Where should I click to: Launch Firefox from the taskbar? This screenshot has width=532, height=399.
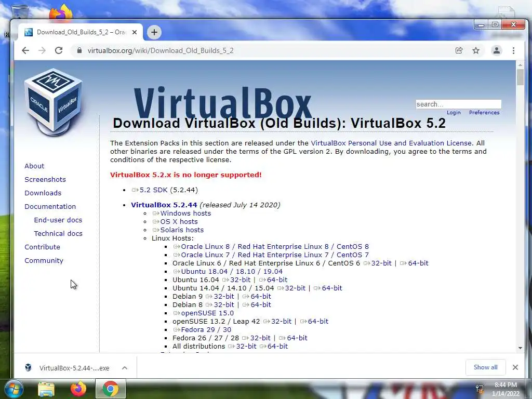pos(78,389)
